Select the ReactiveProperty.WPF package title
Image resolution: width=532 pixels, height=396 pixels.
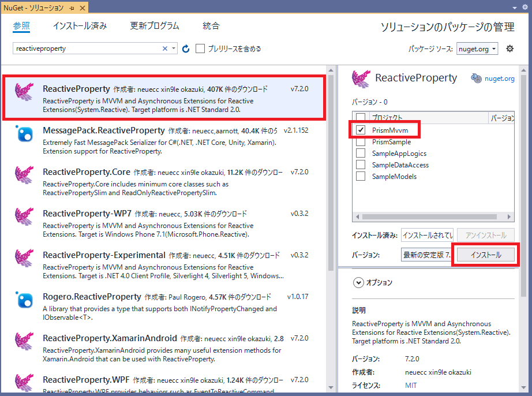tap(86, 380)
